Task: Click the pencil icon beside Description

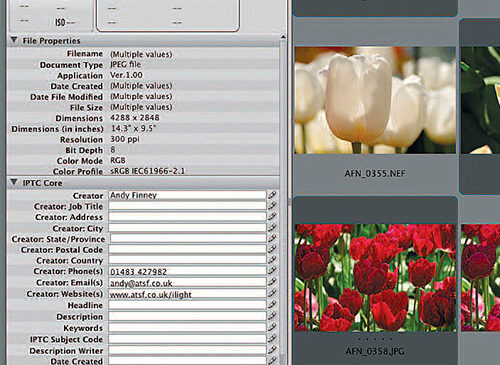Action: 272,316
